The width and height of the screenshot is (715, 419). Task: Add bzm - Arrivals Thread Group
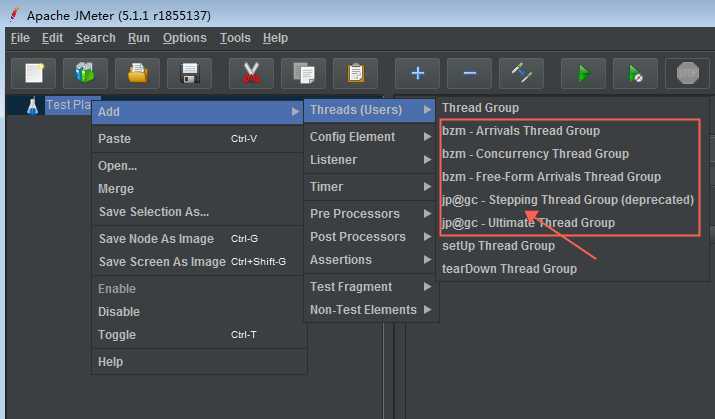[571, 131]
